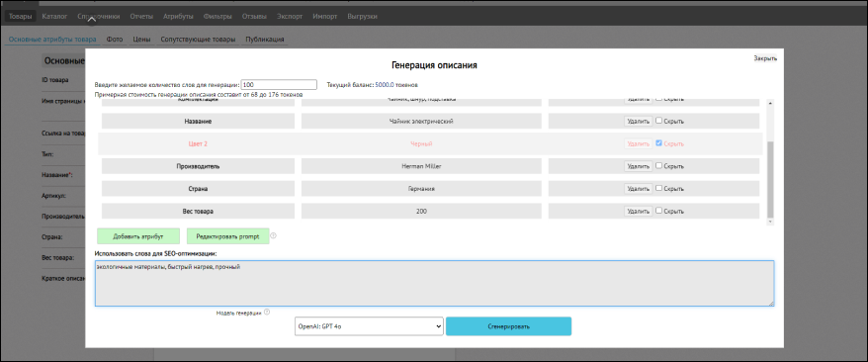Click the scrollbar up arrow in attribute list

point(769,103)
